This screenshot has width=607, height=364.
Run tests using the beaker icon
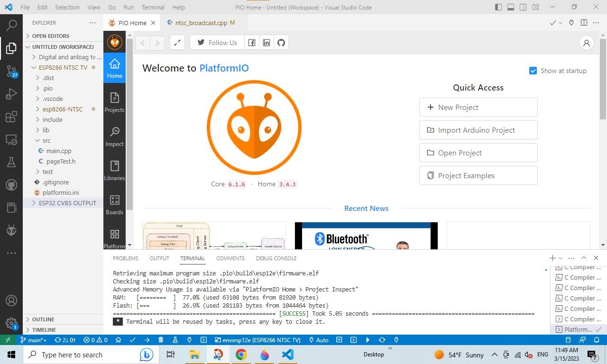click(175, 340)
